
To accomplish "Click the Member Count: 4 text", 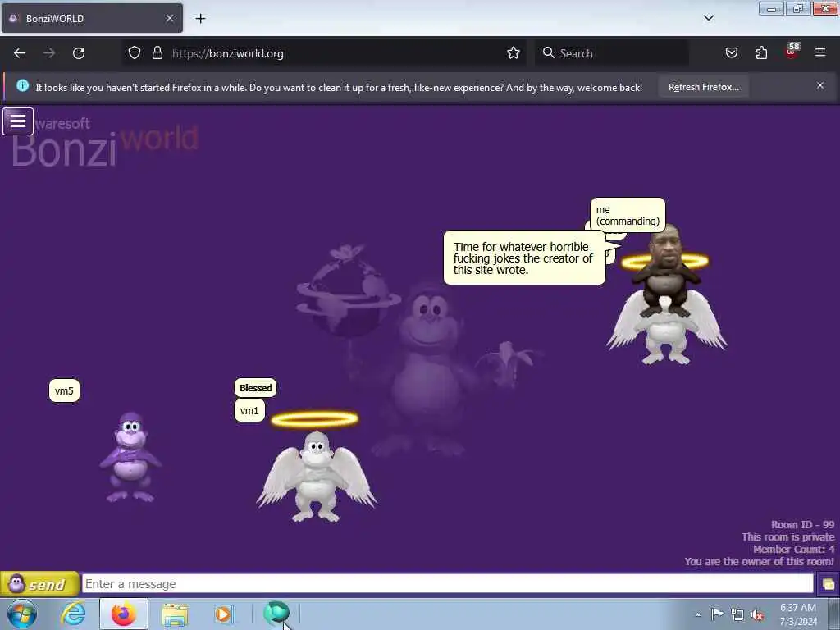I will point(793,549).
